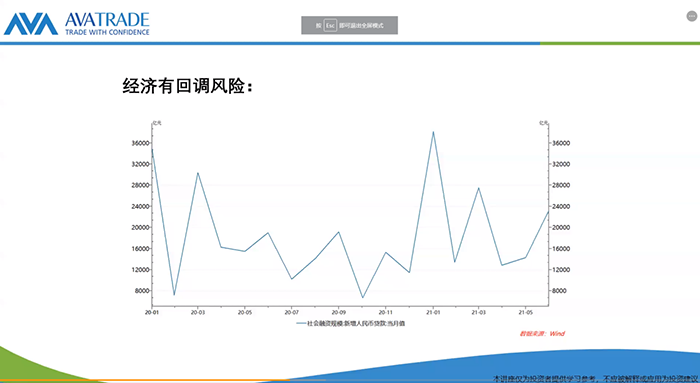Click the disclaimer text at bottom right
The width and height of the screenshot is (700, 383).
click(x=596, y=379)
